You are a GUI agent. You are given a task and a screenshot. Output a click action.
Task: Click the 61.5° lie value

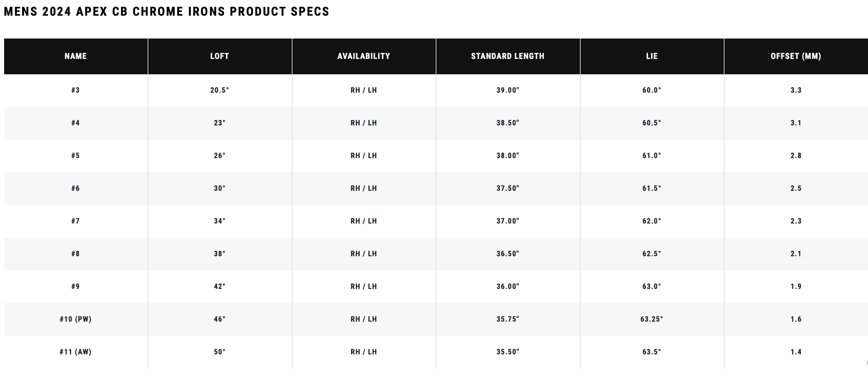coord(652,188)
